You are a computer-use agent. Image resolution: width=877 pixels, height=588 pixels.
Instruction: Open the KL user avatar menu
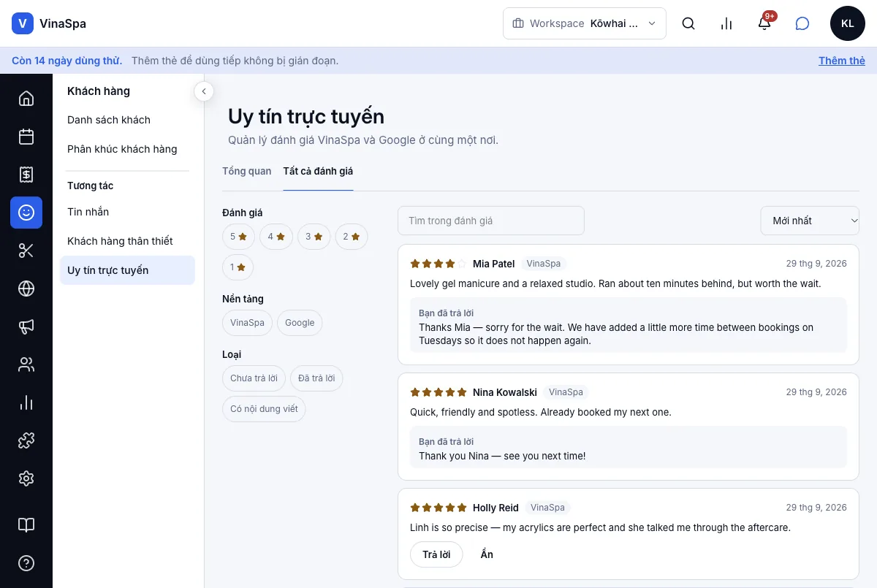click(848, 23)
